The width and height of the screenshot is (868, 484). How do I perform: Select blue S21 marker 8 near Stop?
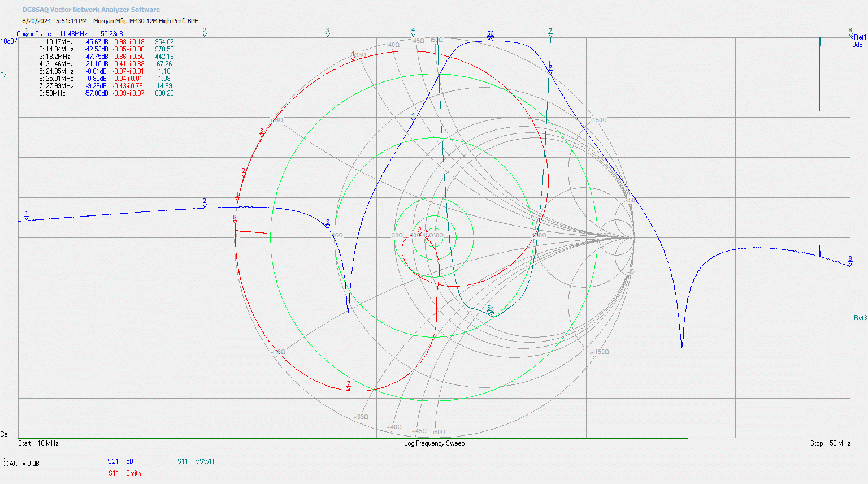tap(850, 261)
